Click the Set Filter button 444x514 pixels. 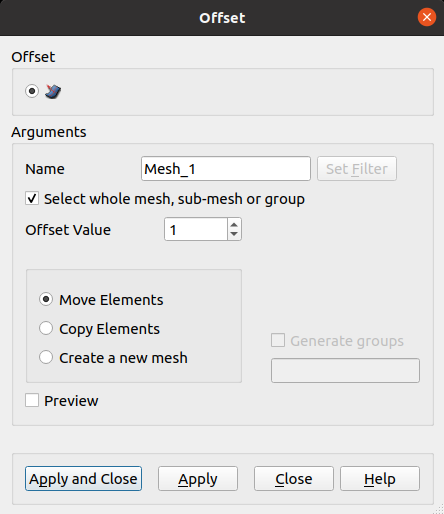pyautogui.click(x=357, y=169)
